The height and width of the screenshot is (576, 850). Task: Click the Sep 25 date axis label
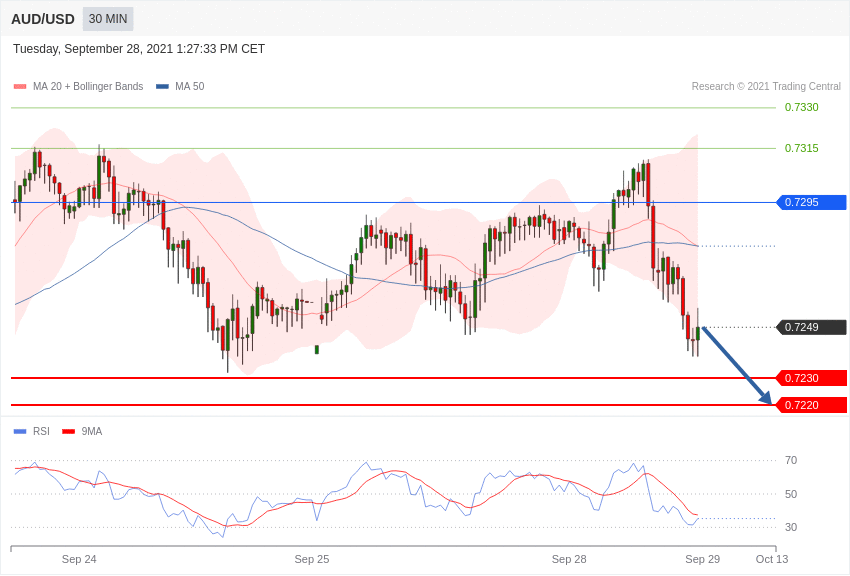(312, 559)
